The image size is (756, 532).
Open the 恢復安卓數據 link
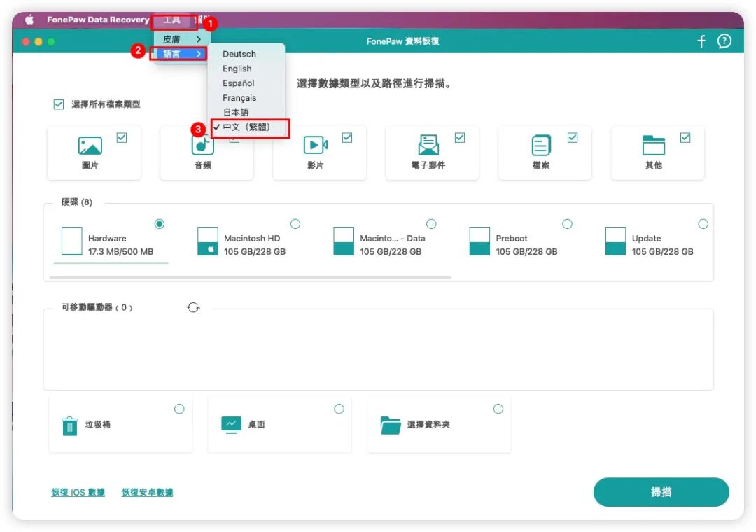point(147,492)
